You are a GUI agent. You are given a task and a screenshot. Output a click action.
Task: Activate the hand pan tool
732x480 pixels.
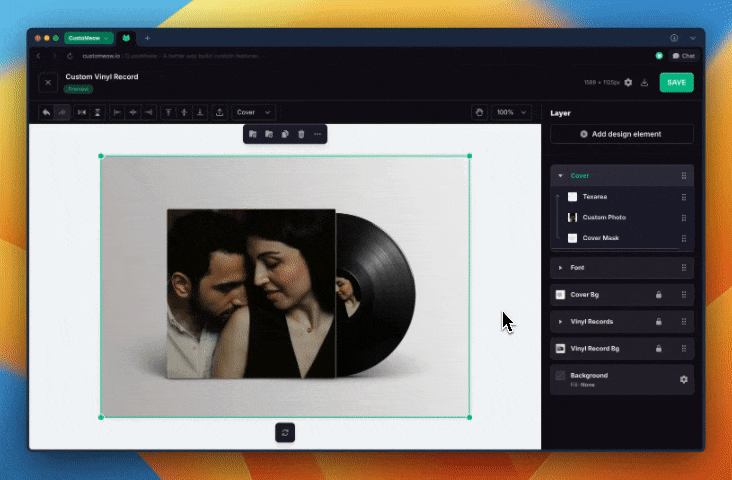pyautogui.click(x=479, y=112)
